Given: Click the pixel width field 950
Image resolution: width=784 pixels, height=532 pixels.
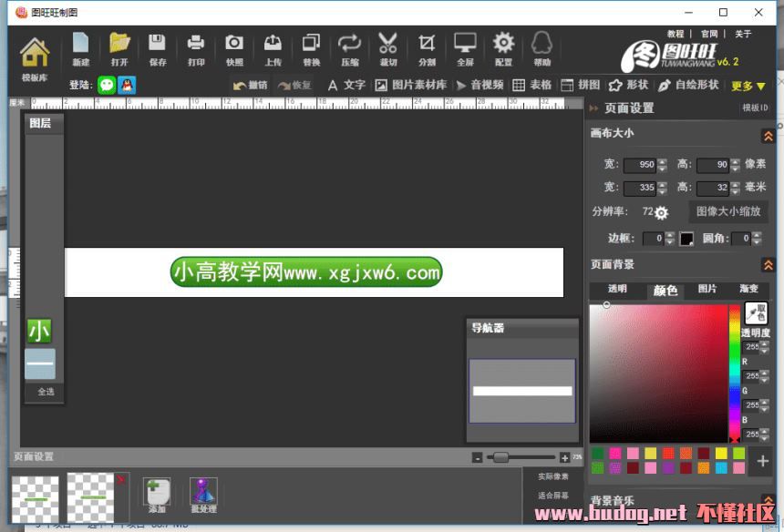Looking at the screenshot, I should click(640, 165).
